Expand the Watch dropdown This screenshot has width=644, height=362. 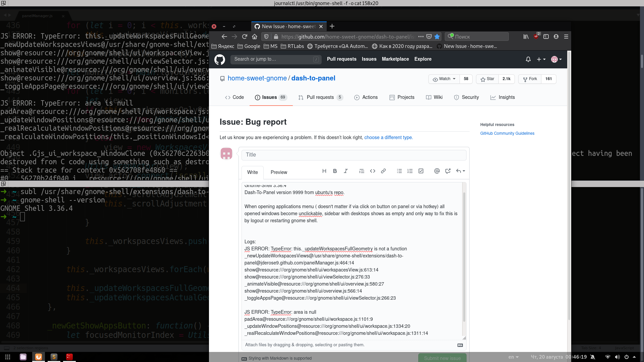(444, 79)
